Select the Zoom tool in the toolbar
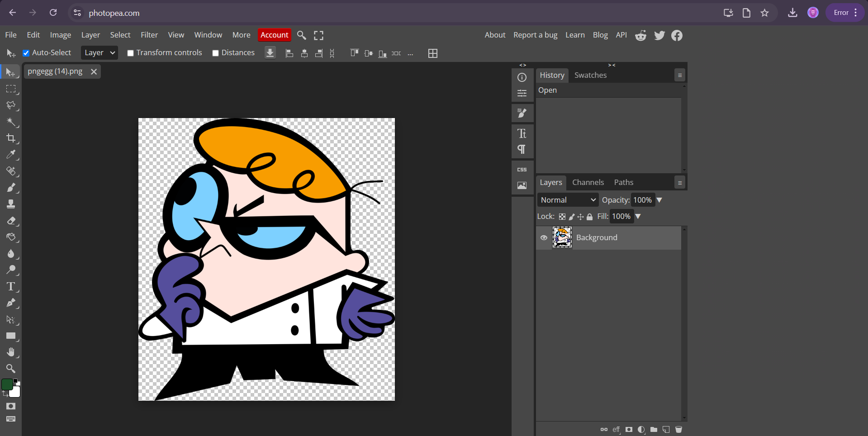 [11, 369]
